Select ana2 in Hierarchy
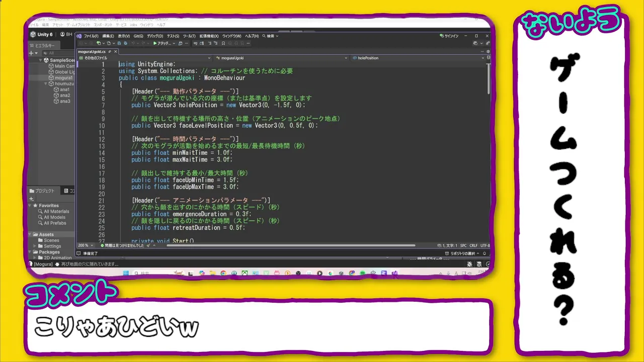The width and height of the screenshot is (644, 362). click(62, 96)
